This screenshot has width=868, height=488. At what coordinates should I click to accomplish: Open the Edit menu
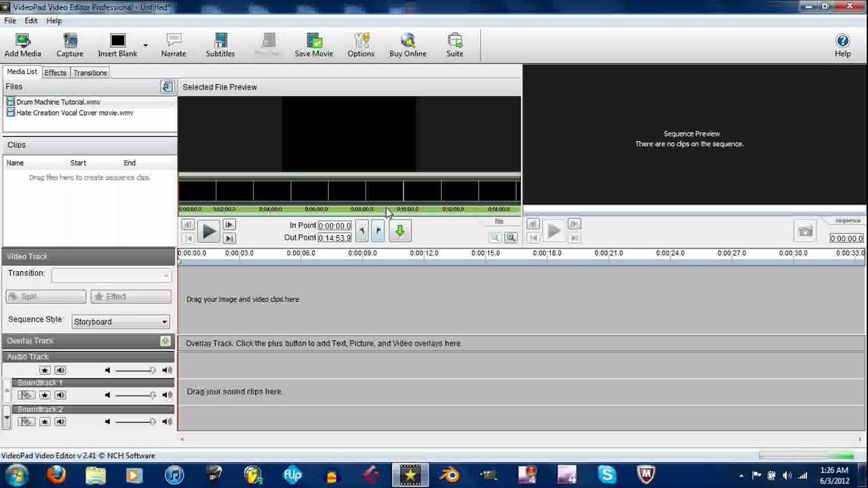(x=31, y=21)
